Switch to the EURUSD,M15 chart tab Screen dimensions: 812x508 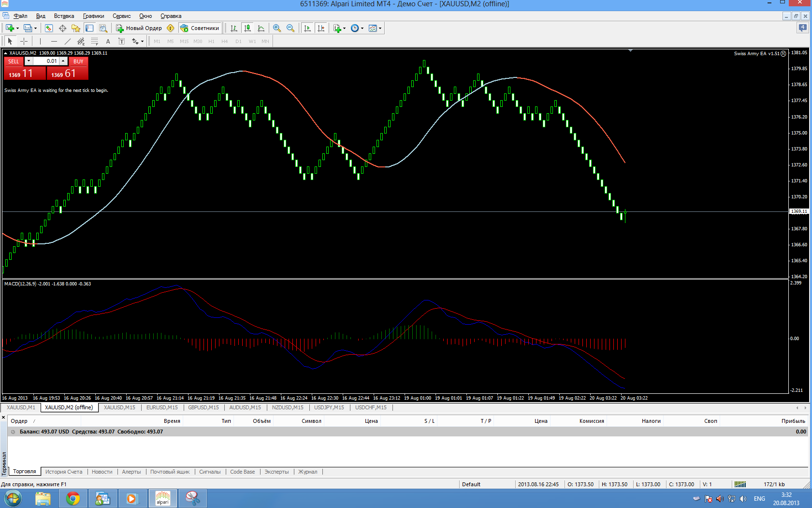(162, 407)
